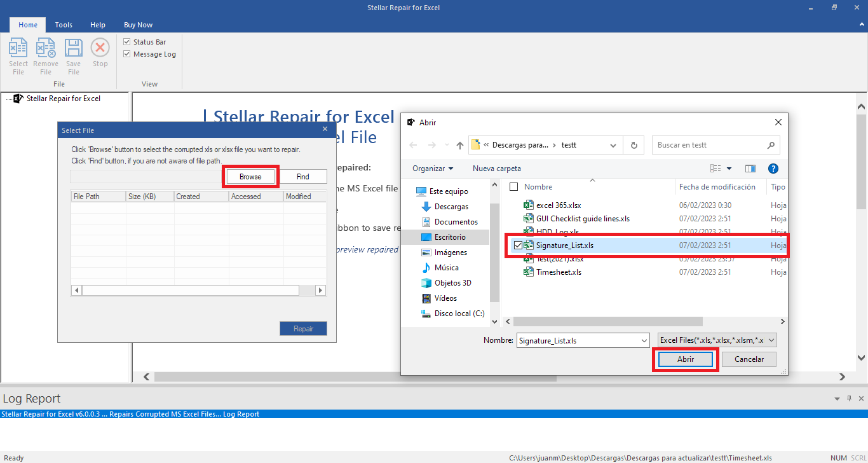Uncheck the Signature_List.xls file checkbox
This screenshot has height=463, width=868.
pyautogui.click(x=519, y=245)
